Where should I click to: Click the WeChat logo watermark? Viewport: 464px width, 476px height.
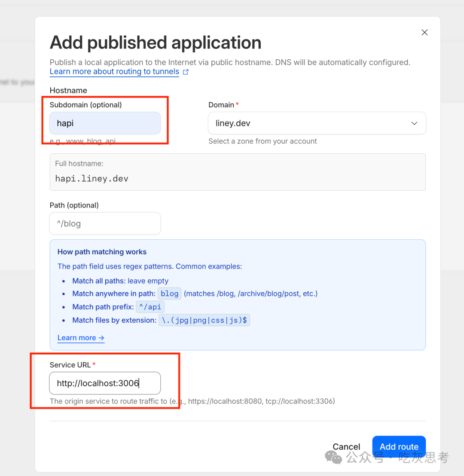pyautogui.click(x=333, y=458)
